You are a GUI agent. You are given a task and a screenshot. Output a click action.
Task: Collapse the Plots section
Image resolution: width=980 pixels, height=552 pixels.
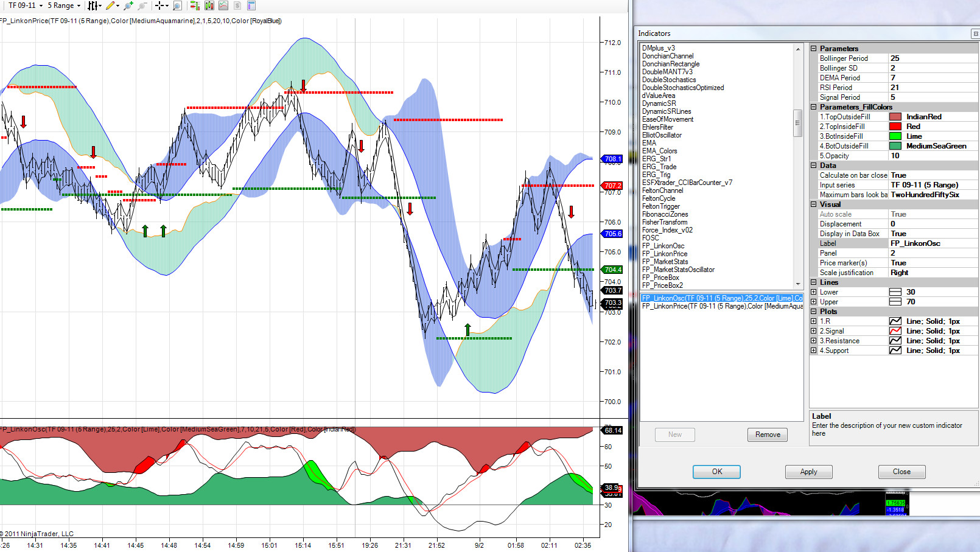tap(814, 312)
